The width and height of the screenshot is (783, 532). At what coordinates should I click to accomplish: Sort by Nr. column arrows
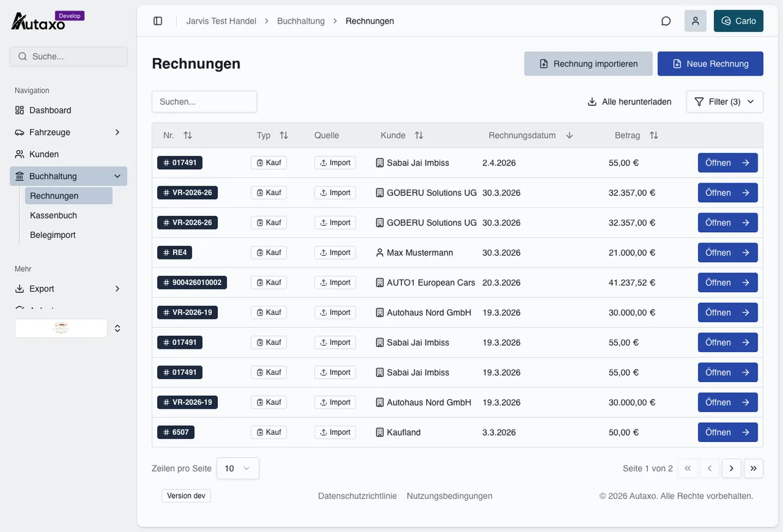pyautogui.click(x=188, y=136)
